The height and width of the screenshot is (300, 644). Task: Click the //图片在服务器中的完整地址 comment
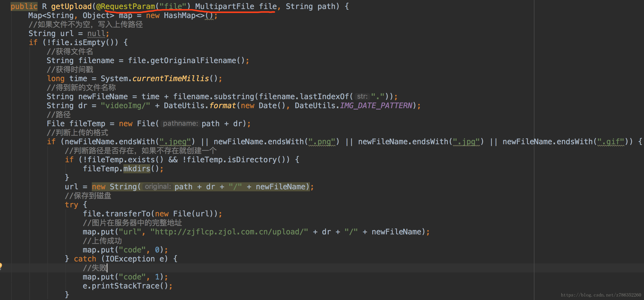[x=132, y=223]
